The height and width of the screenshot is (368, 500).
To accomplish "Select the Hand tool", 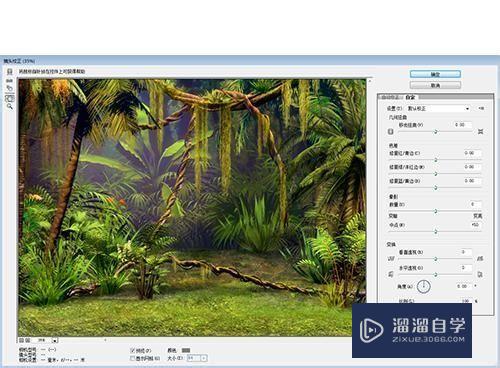I will click(x=10, y=98).
